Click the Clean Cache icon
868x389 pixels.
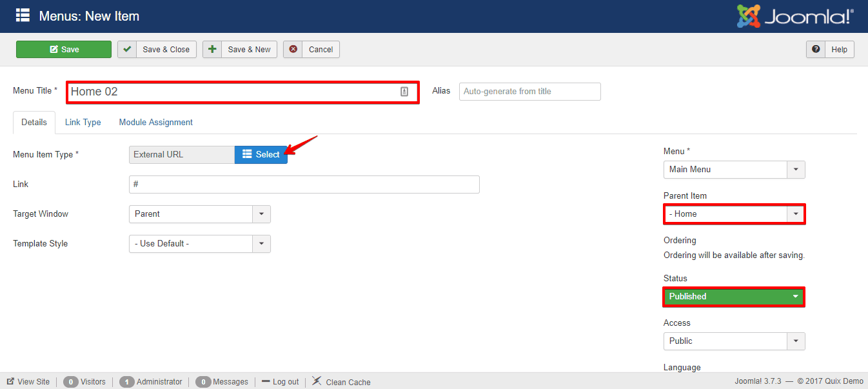click(317, 381)
